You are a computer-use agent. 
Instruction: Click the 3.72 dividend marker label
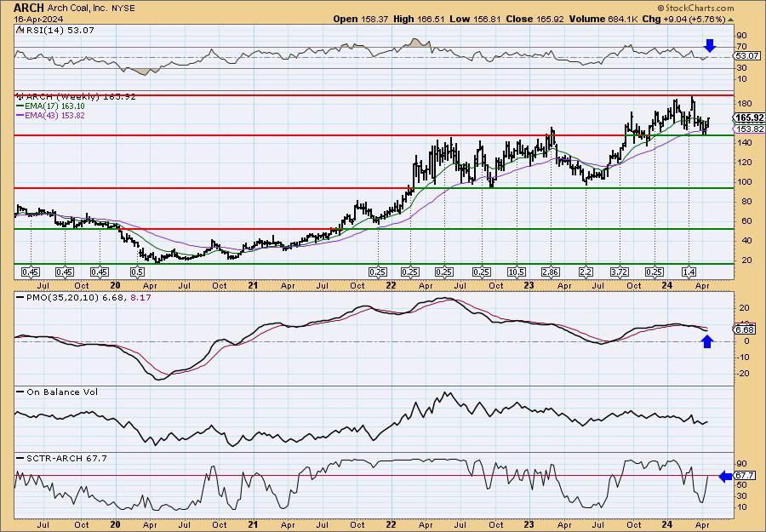(619, 272)
